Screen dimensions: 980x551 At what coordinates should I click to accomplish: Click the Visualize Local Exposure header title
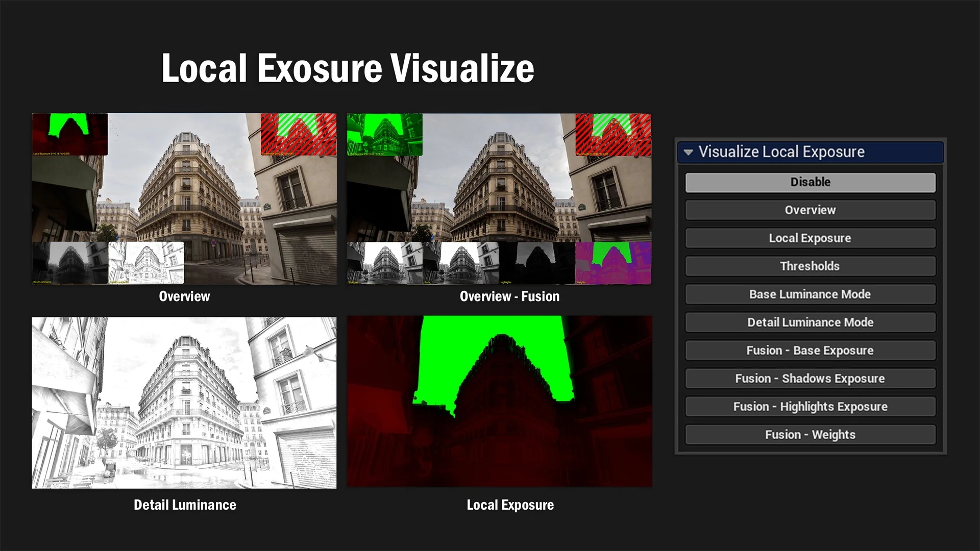point(781,152)
